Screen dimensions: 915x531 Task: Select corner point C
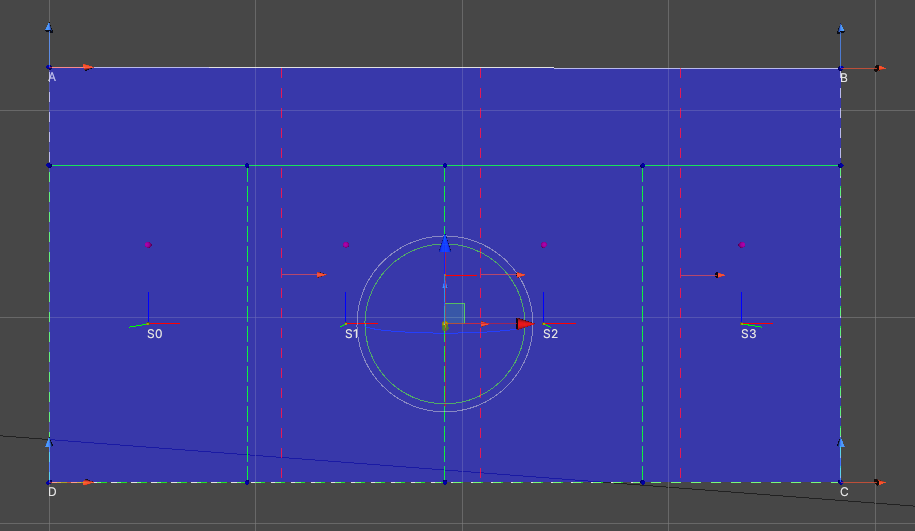840,482
